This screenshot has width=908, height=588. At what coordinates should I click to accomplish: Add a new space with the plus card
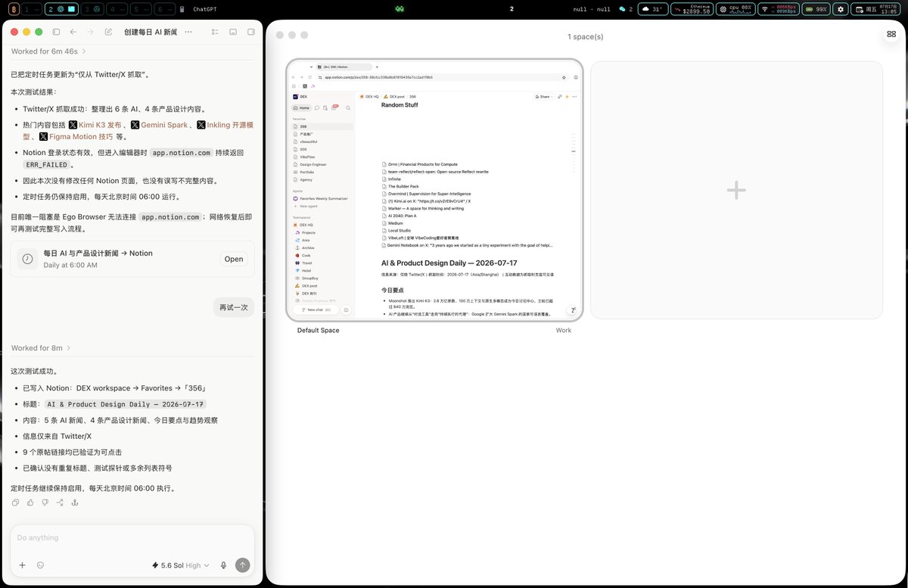coord(736,190)
